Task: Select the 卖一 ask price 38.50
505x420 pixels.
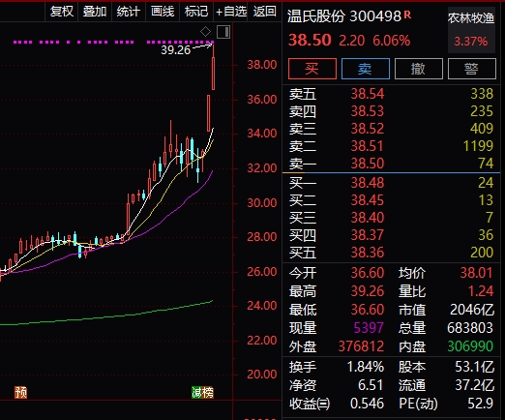Action: click(368, 164)
